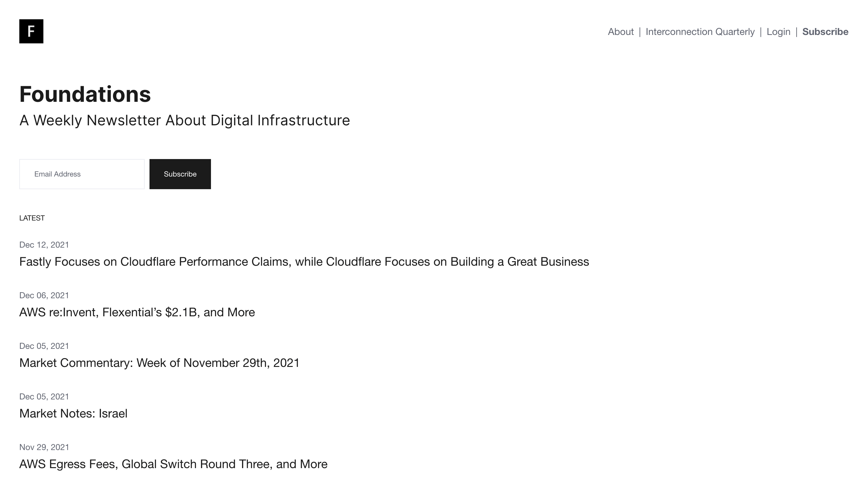Click the Weekly Newsletter About Digital Infrastructure tagline
Viewport: 868px width, 488px height.
point(185,120)
